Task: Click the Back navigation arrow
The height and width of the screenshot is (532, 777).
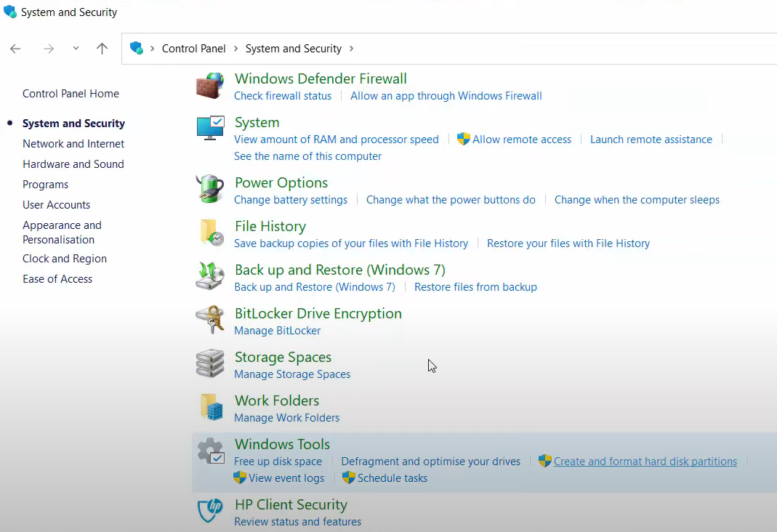Action: [x=15, y=49]
